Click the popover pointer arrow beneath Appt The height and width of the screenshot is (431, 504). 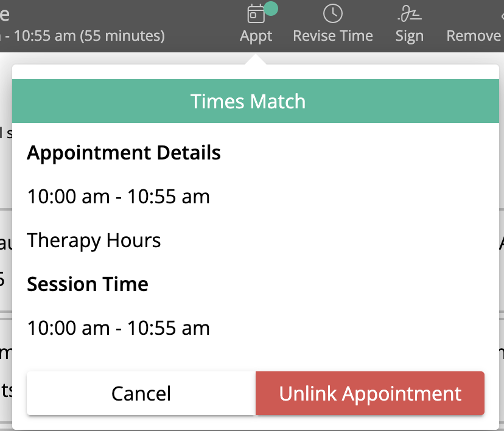[256, 60]
